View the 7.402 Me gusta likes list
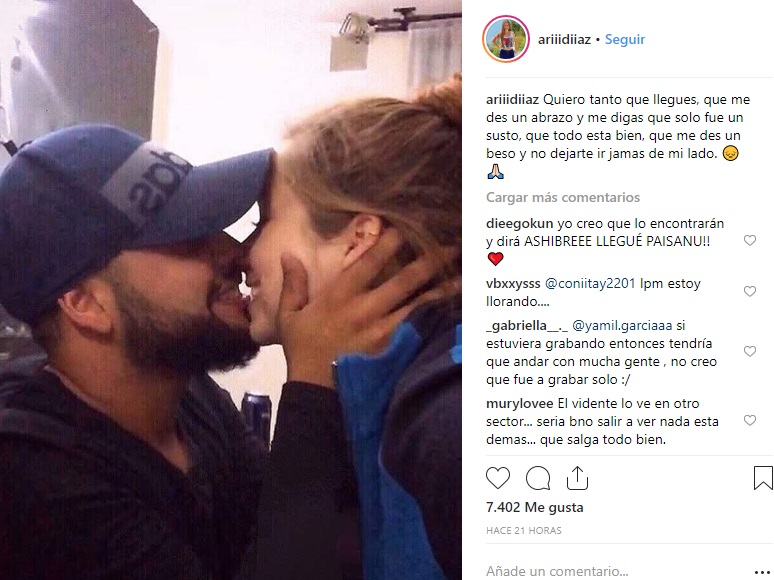Viewport: 774px width, 580px height. point(535,507)
